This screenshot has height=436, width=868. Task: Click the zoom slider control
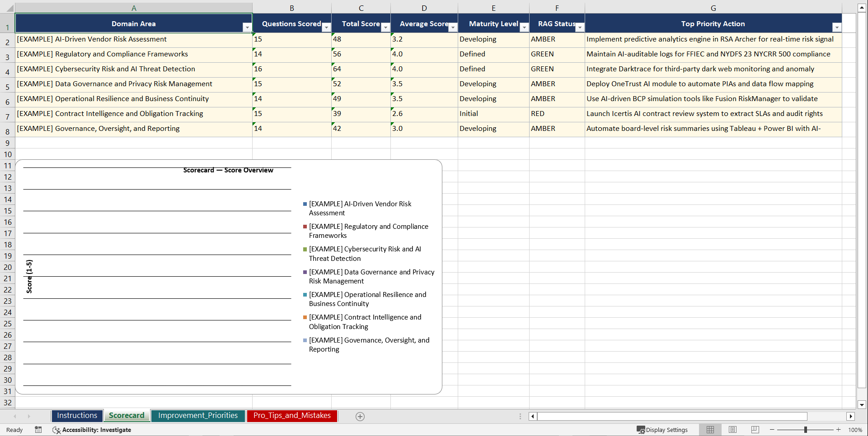806,430
